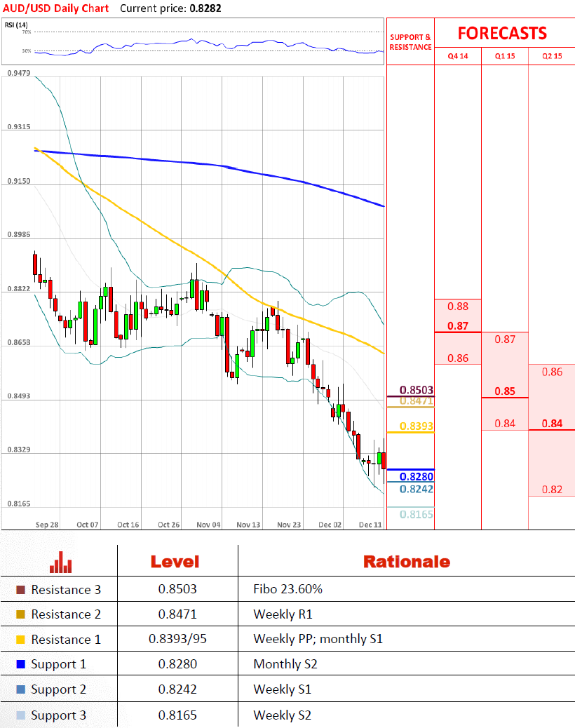
Task: Click Q4 14 forecast value 0.86
Action: [458, 358]
